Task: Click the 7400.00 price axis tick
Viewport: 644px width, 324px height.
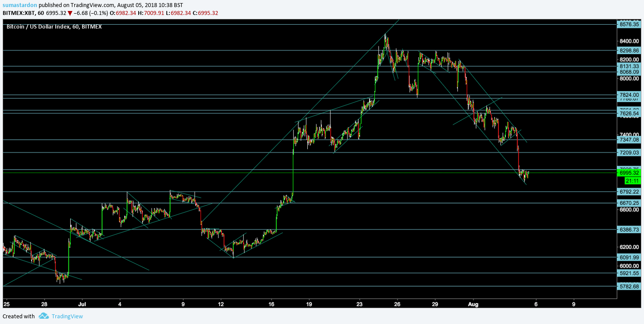Action: click(x=629, y=135)
